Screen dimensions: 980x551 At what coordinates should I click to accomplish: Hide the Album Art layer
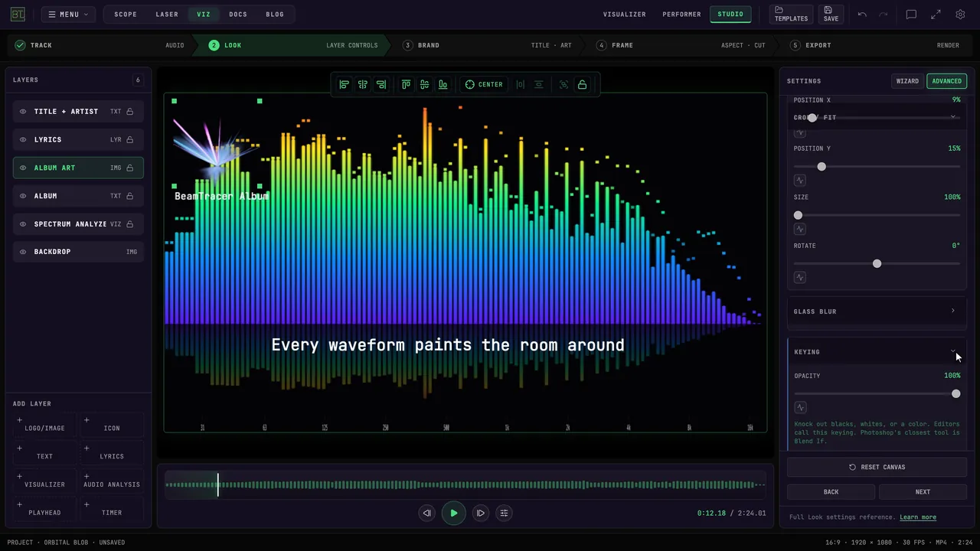23,168
